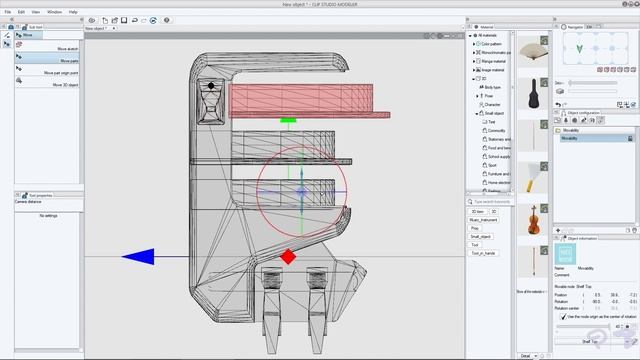Expand the Monochromatic pattern folder
The width and height of the screenshot is (640, 360).
coord(474,53)
